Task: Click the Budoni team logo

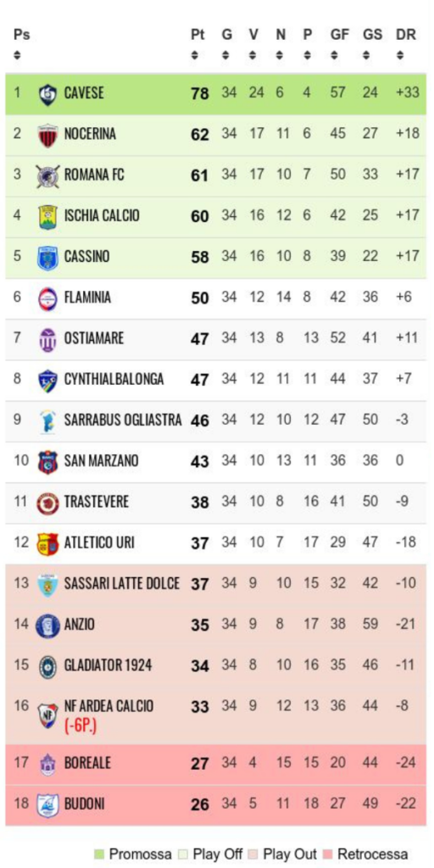Action: click(x=47, y=804)
